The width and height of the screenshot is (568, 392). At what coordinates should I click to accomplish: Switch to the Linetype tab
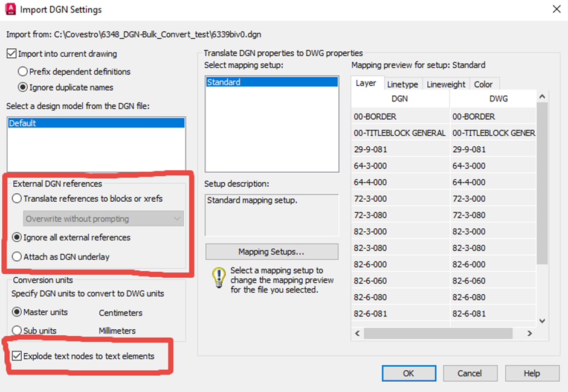(x=402, y=85)
